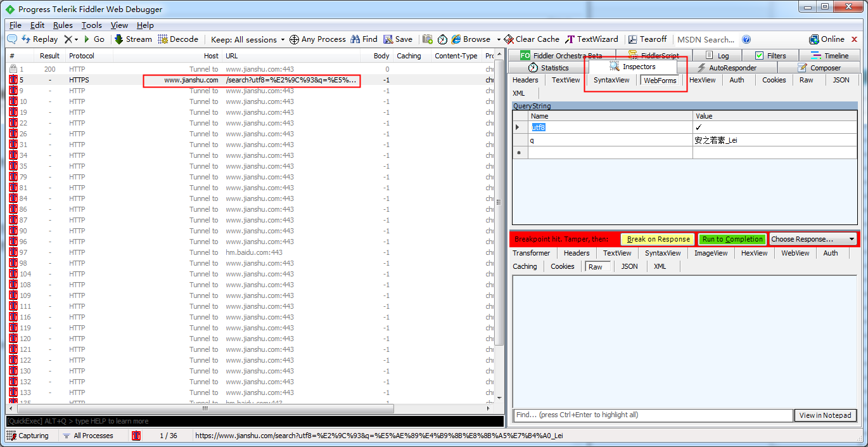Sort sessions by Result column header
Viewport: 868px width, 447px height.
click(x=49, y=56)
